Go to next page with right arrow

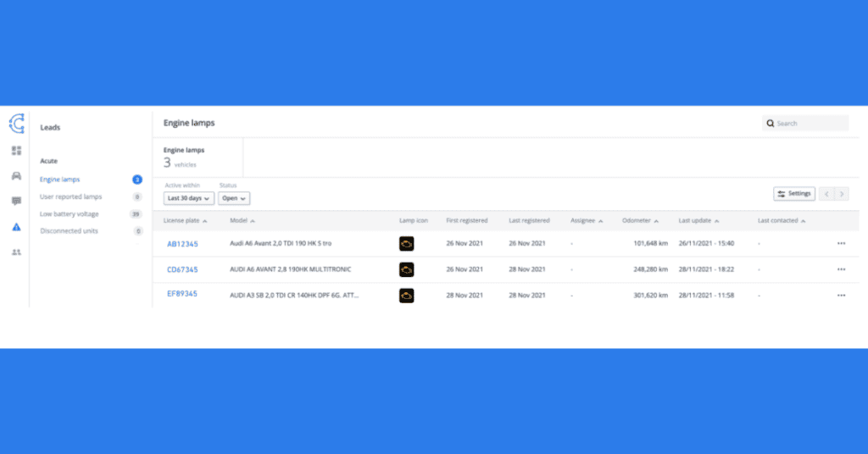[x=842, y=194]
